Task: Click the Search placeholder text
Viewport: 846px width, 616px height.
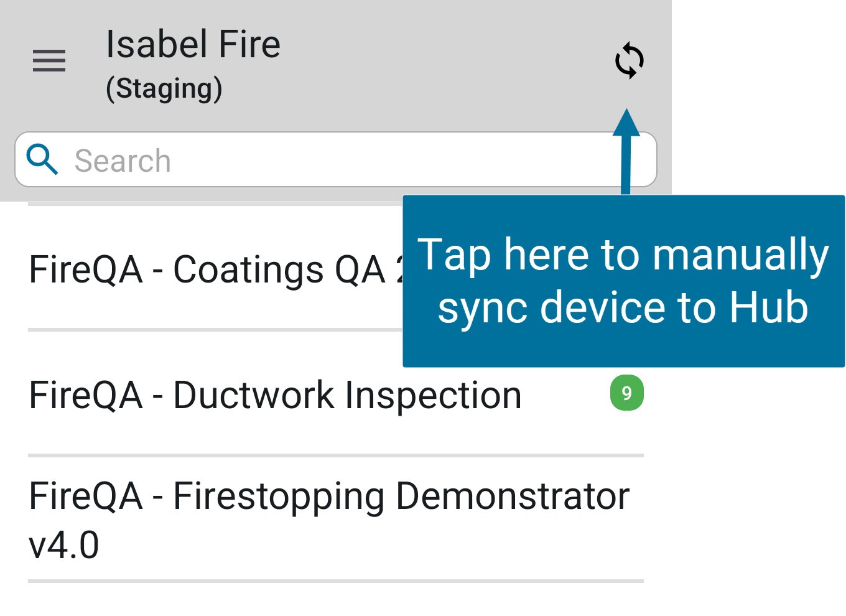Action: (x=123, y=161)
